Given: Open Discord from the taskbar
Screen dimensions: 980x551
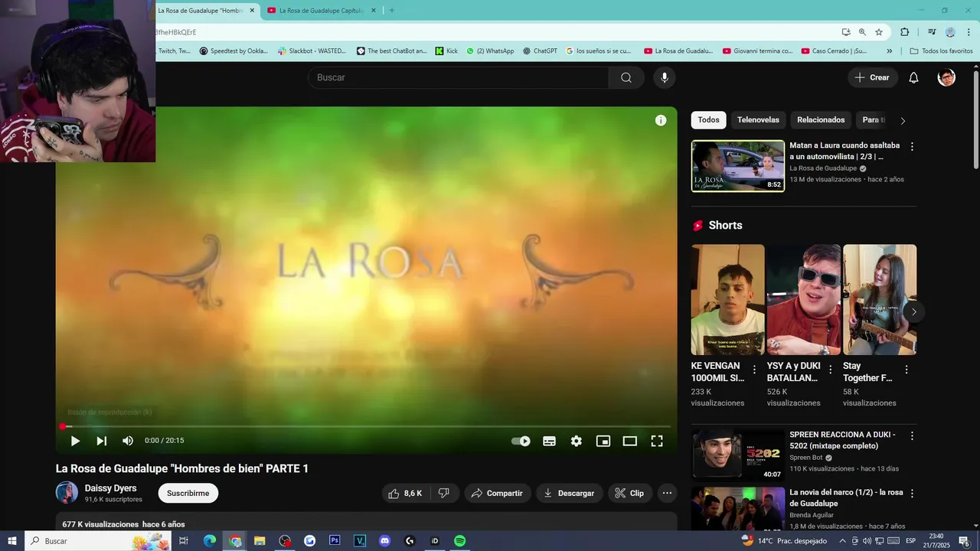Looking at the screenshot, I should point(384,541).
